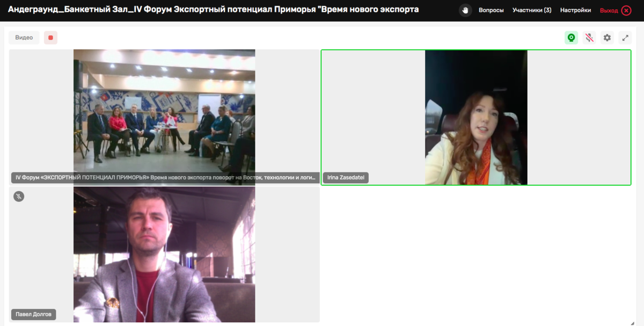Toggle the green webcam button
The height and width of the screenshot is (326, 644).
click(x=571, y=38)
